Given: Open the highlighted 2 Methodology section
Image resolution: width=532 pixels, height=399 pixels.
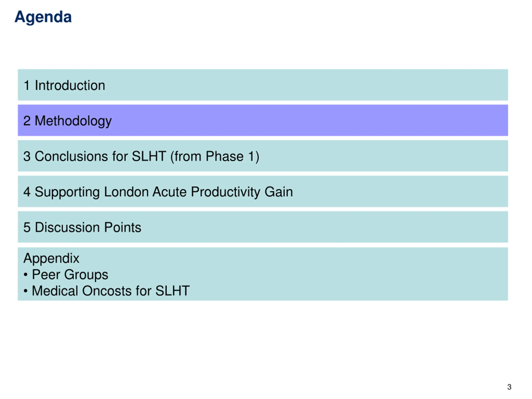Looking at the screenshot, I should 263,120.
